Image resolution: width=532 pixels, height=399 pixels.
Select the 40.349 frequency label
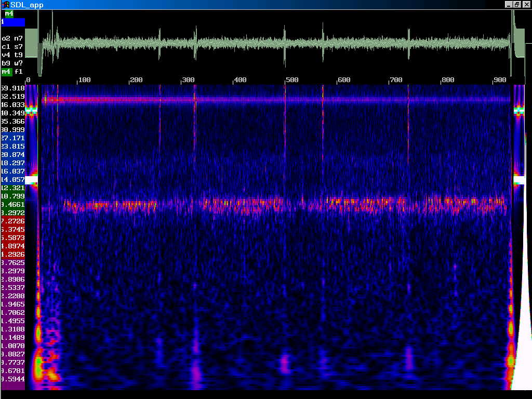[13, 113]
